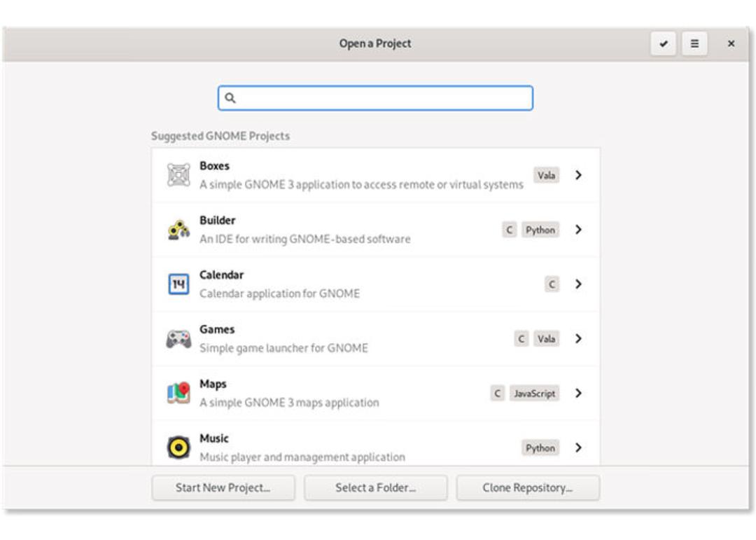The width and height of the screenshot is (756, 540).
Task: Focus the project search field
Action: point(376,99)
